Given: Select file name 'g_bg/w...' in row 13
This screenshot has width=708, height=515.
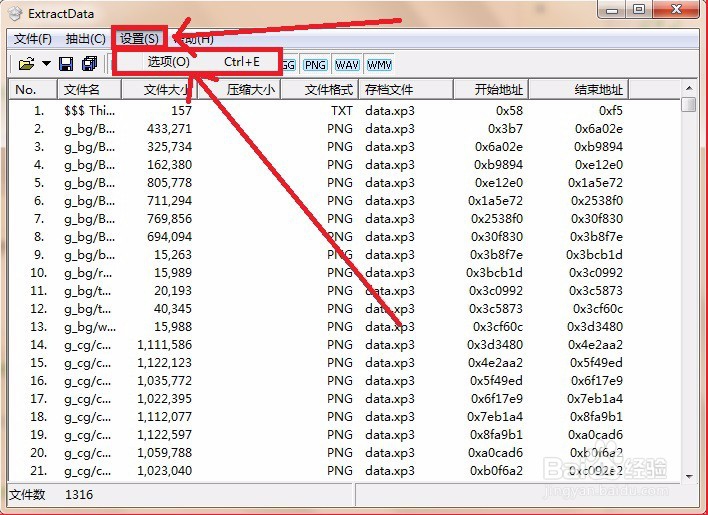Looking at the screenshot, I should 90,327.
